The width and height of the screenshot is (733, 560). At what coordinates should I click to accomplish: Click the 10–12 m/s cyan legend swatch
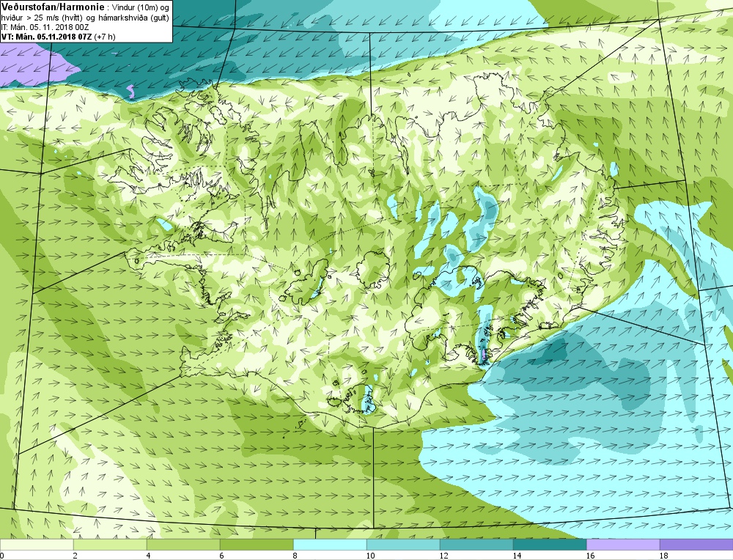click(403, 545)
